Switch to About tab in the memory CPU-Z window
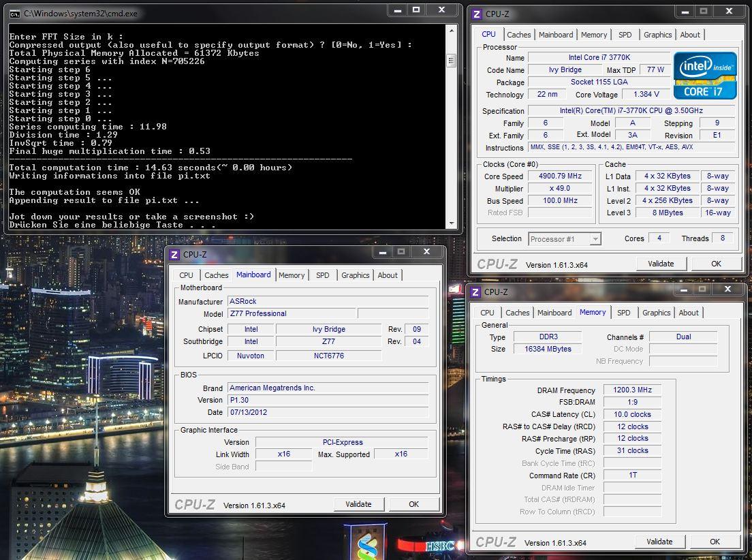Screen dimensions: 752x560 689,313
